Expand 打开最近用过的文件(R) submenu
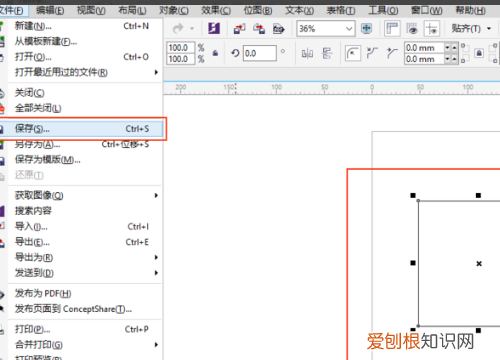Image resolution: width=500 pixels, height=360 pixels. point(81,72)
